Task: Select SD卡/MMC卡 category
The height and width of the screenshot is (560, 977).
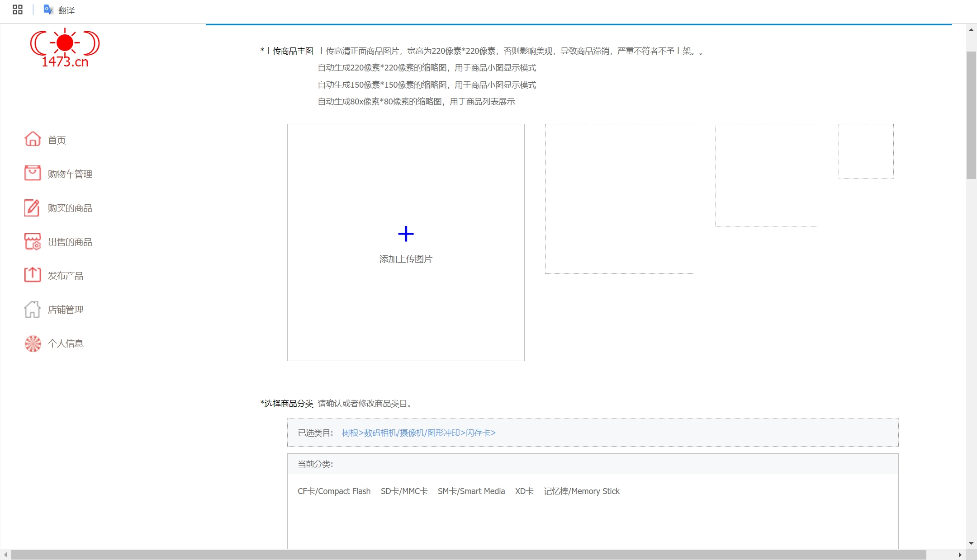Action: pyautogui.click(x=404, y=491)
